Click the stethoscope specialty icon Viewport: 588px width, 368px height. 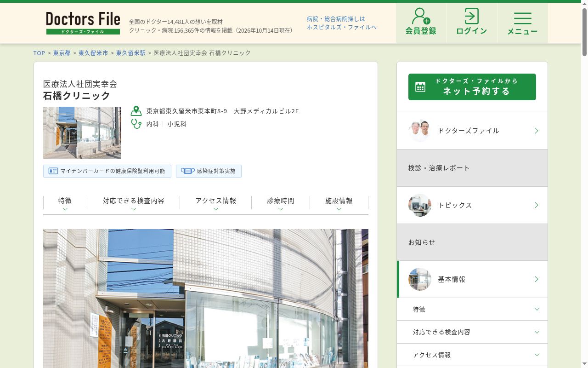coord(136,124)
